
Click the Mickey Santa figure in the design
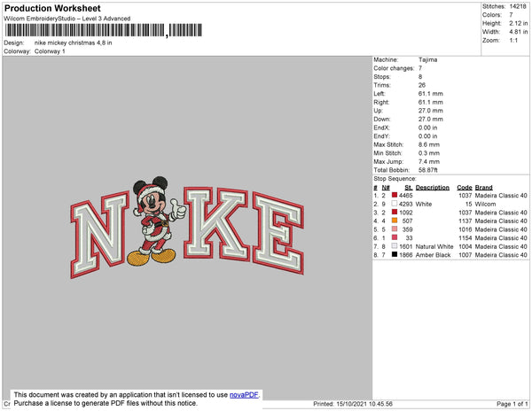(x=155, y=221)
